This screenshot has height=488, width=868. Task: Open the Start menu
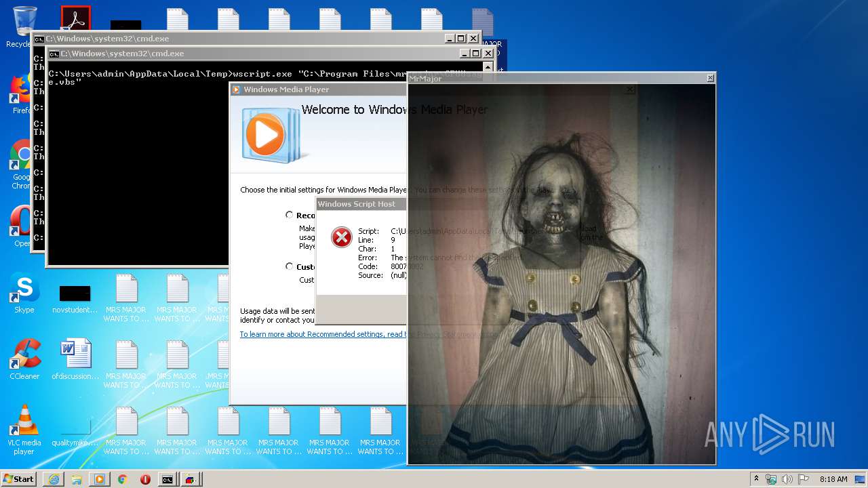[19, 479]
